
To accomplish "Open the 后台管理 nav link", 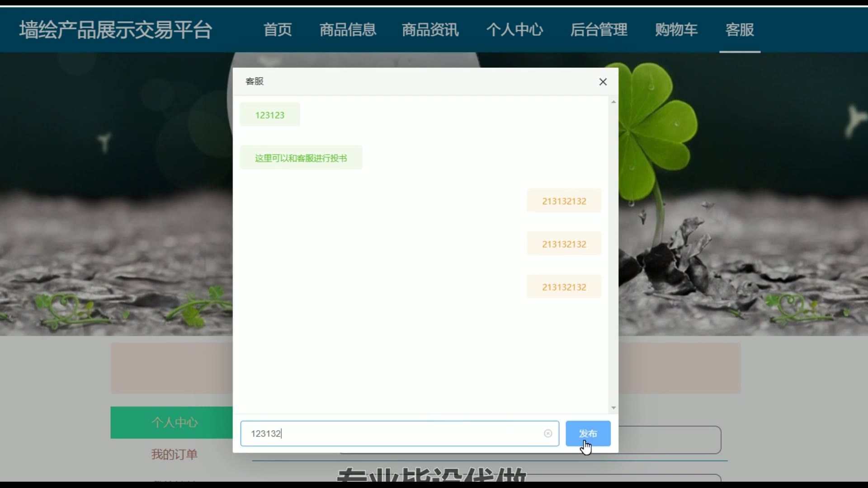I will tap(599, 30).
